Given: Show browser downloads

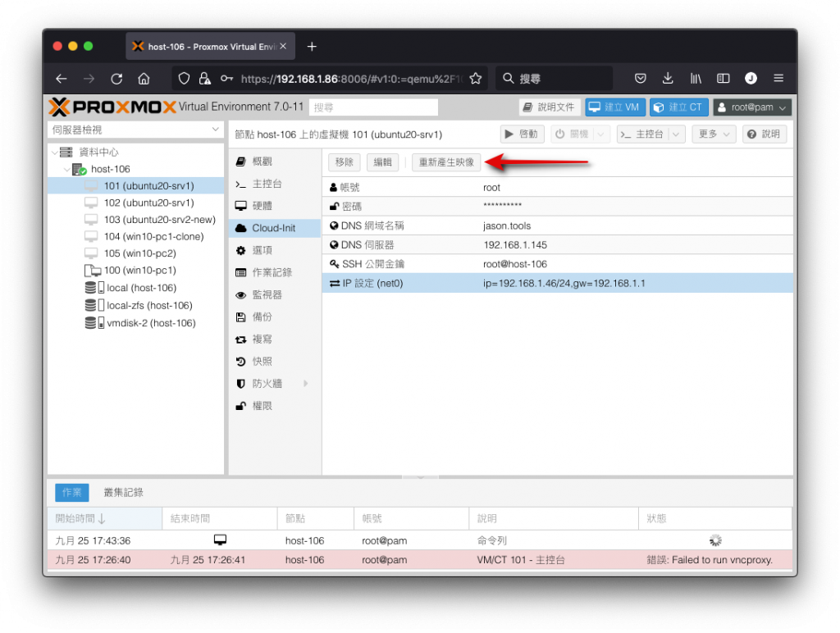Looking at the screenshot, I should coord(668,79).
